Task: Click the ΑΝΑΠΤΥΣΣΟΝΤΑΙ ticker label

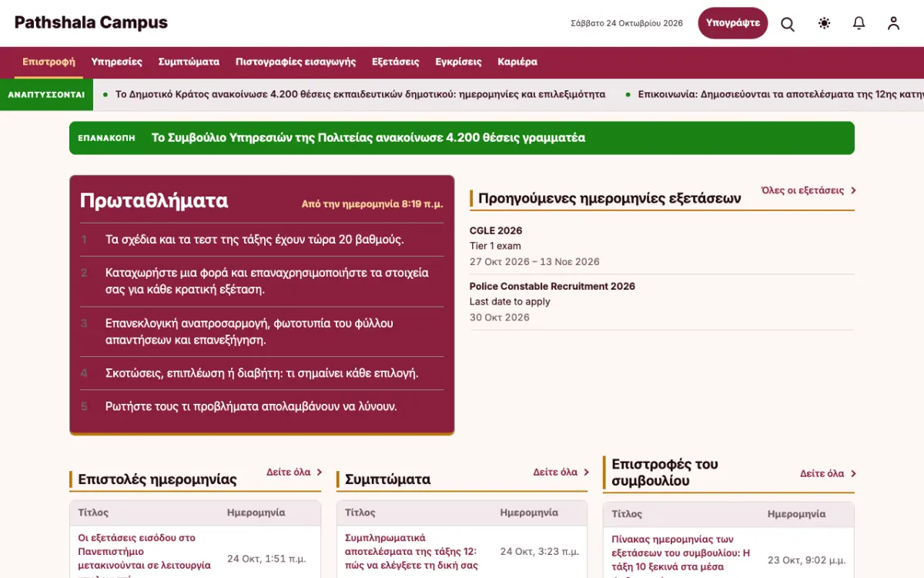Action: coord(46,95)
